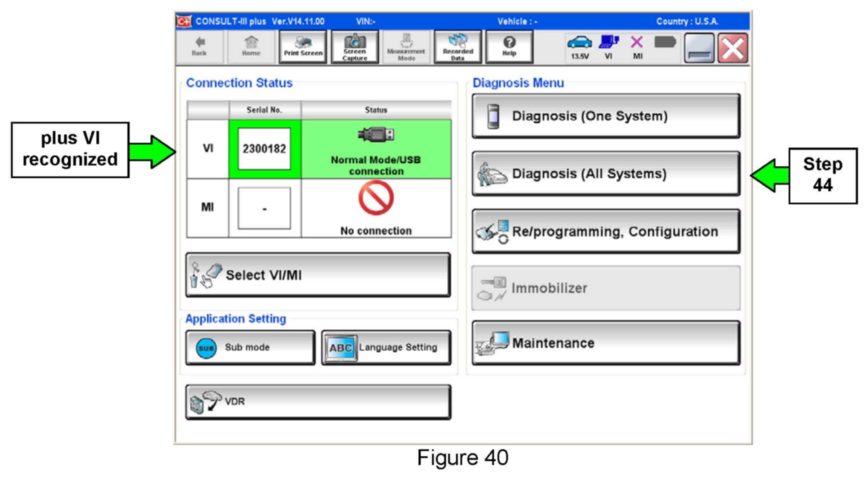Go to Home in the toolbar
Screen dimensions: 868x479
(251, 46)
